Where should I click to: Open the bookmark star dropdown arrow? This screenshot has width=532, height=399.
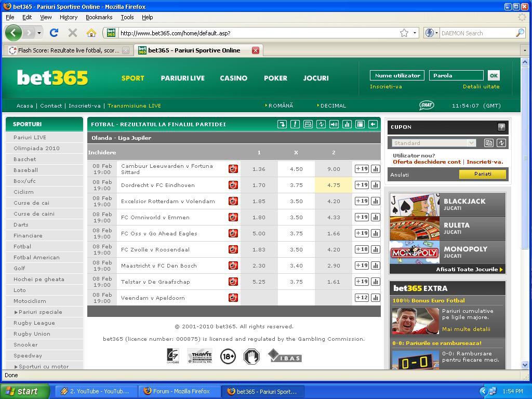click(x=414, y=33)
